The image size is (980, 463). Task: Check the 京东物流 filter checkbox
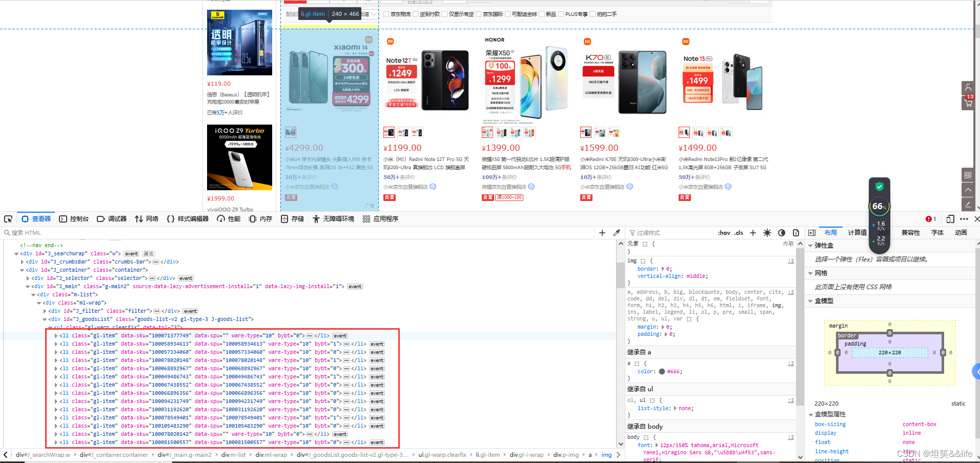(x=386, y=14)
